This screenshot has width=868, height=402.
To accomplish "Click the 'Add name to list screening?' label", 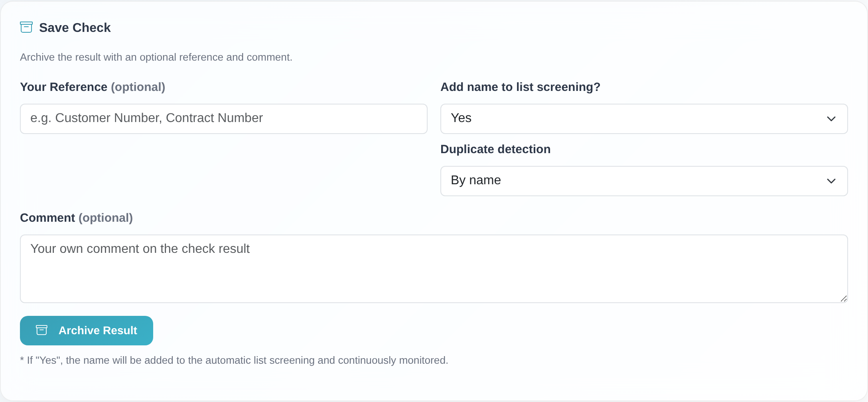I will coord(520,87).
